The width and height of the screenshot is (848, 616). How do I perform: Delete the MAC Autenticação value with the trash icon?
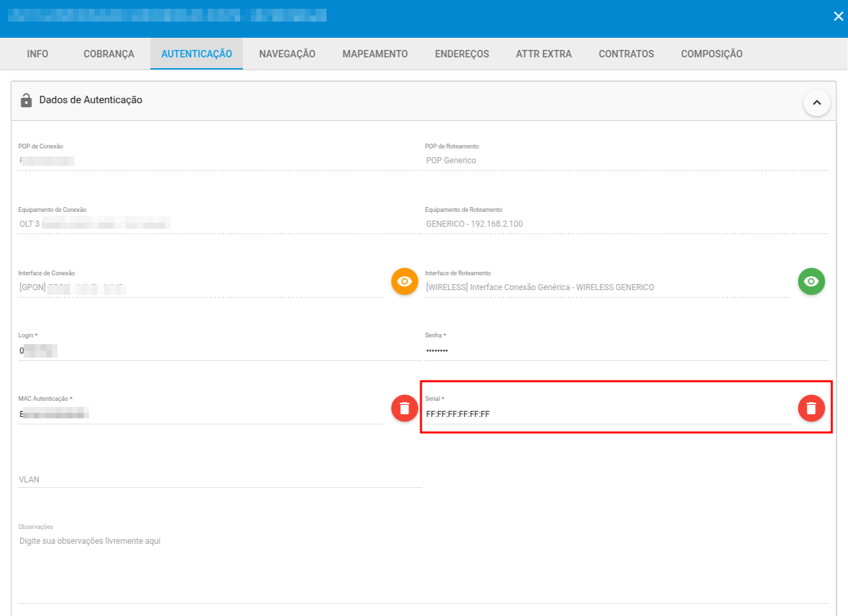pyautogui.click(x=405, y=408)
